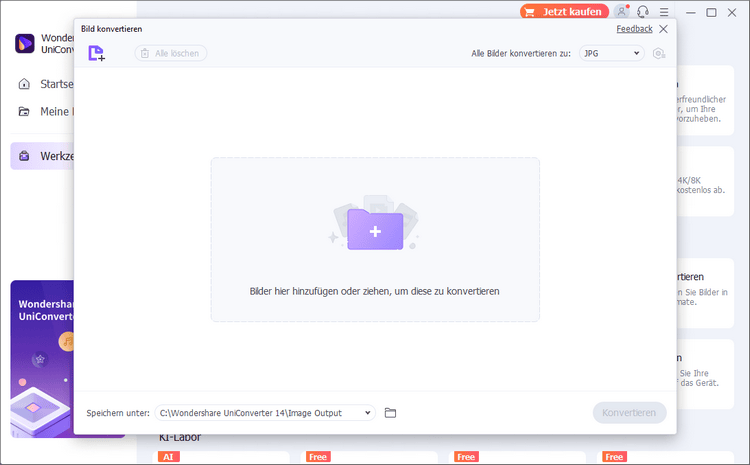This screenshot has width=750, height=465.
Task: Select Startseite in the sidebar
Action: pos(42,84)
